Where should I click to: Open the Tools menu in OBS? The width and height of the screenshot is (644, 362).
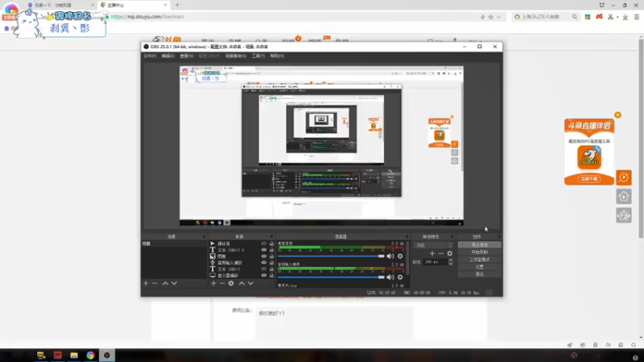(x=258, y=56)
